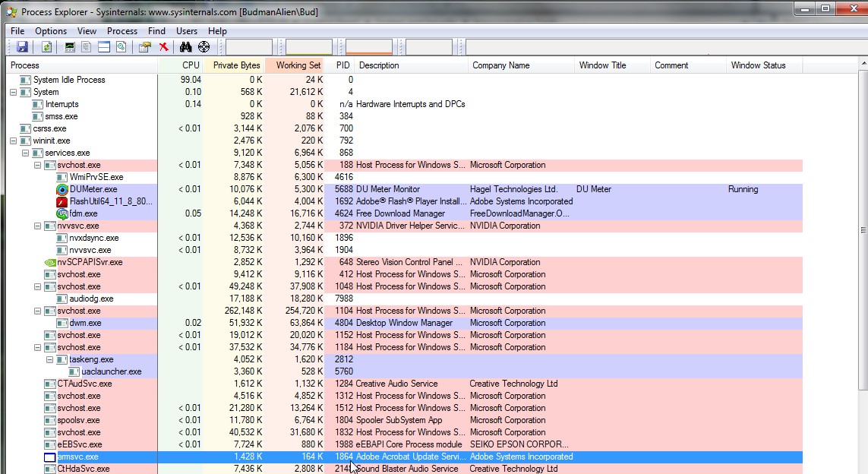868x474 pixels.
Task: Sort by the Process column header
Action: [x=82, y=65]
